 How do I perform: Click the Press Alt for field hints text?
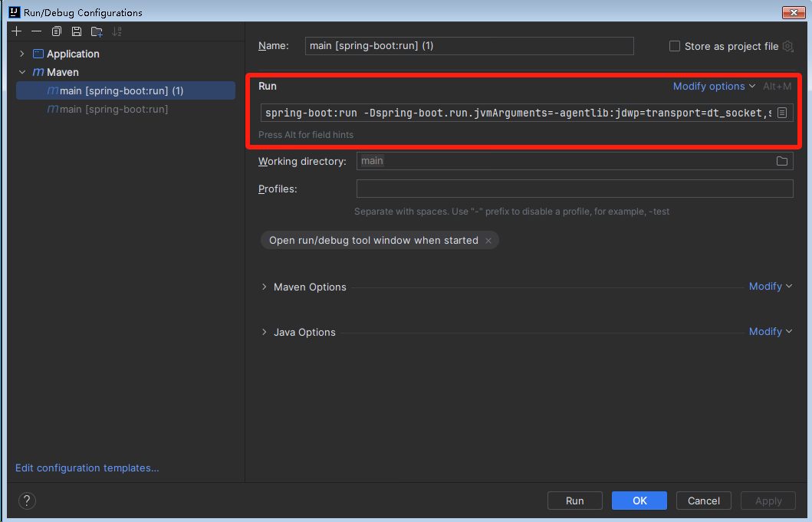305,135
